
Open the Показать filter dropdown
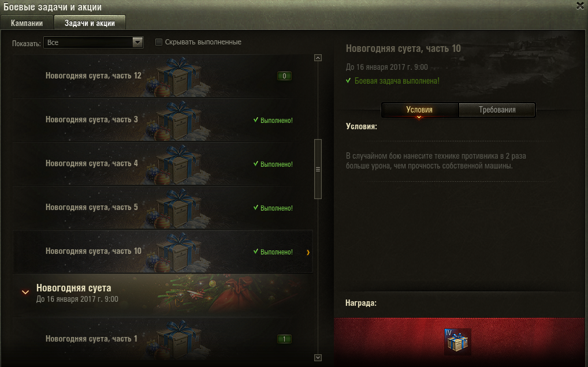[94, 42]
